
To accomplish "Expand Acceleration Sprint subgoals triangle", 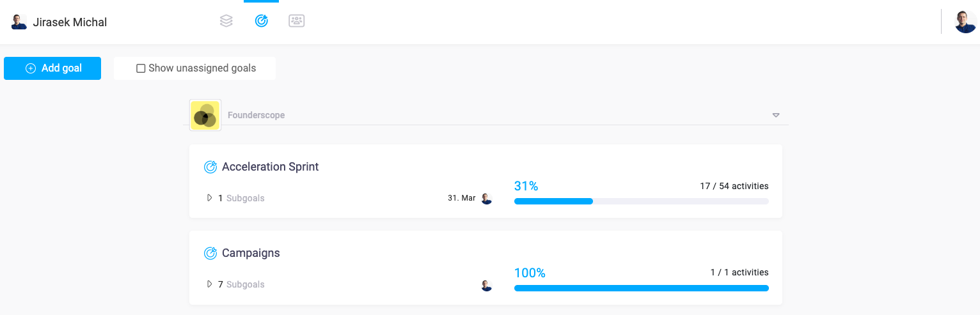I will (x=209, y=198).
